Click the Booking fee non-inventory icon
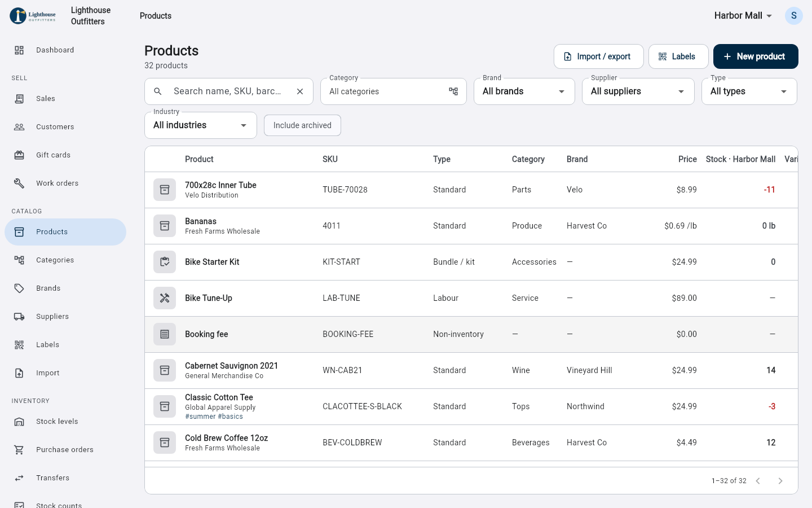 point(165,334)
